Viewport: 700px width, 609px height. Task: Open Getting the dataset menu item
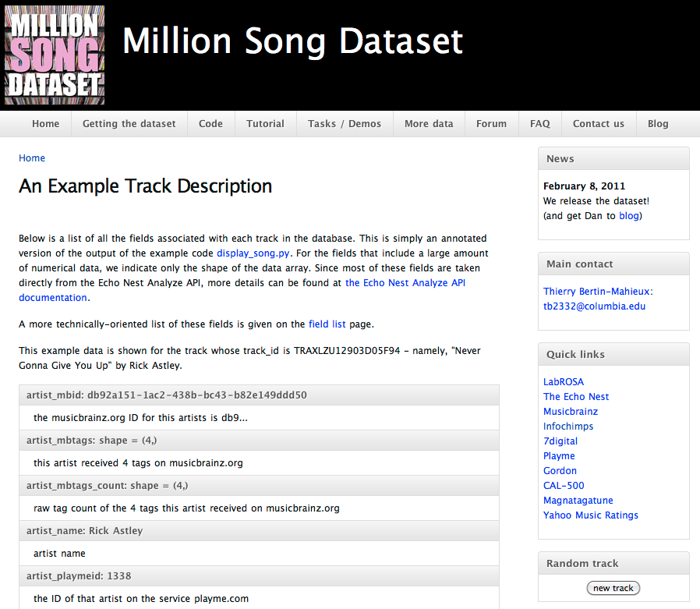129,124
